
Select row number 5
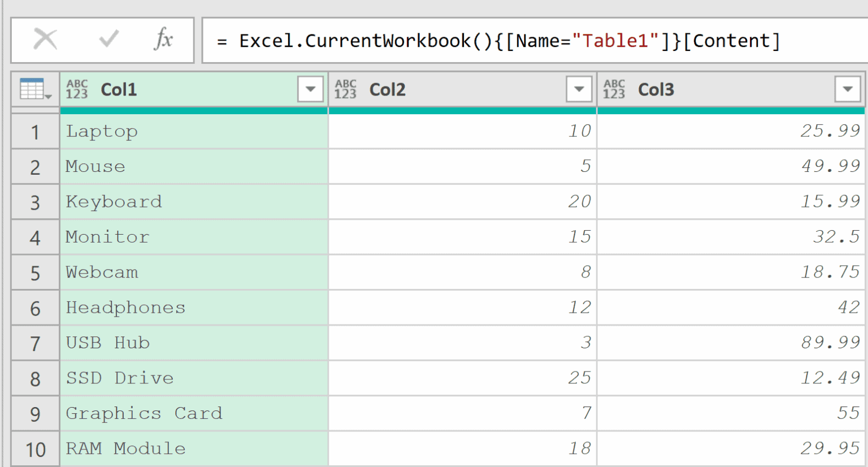pyautogui.click(x=35, y=272)
